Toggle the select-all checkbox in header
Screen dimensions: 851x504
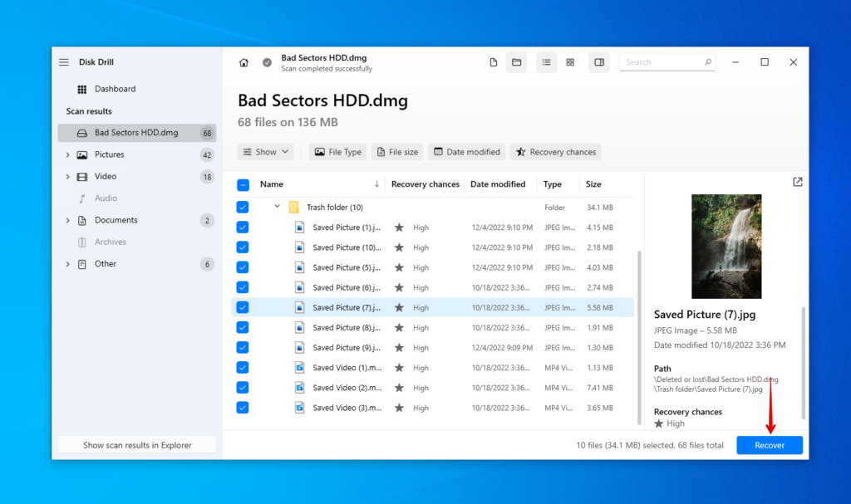click(x=242, y=183)
